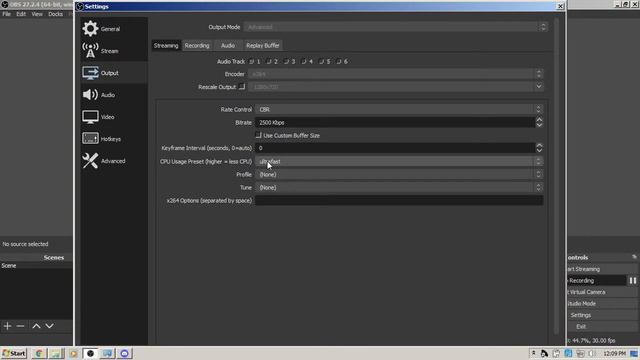Viewport: 640px width, 360px height.
Task: Click x264 Options input field
Action: tap(399, 200)
